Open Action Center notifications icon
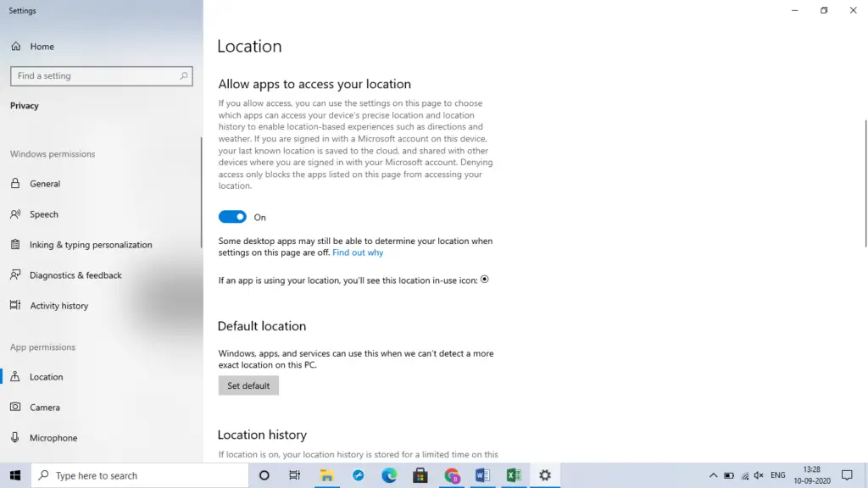This screenshot has height=488, width=868. [x=847, y=475]
